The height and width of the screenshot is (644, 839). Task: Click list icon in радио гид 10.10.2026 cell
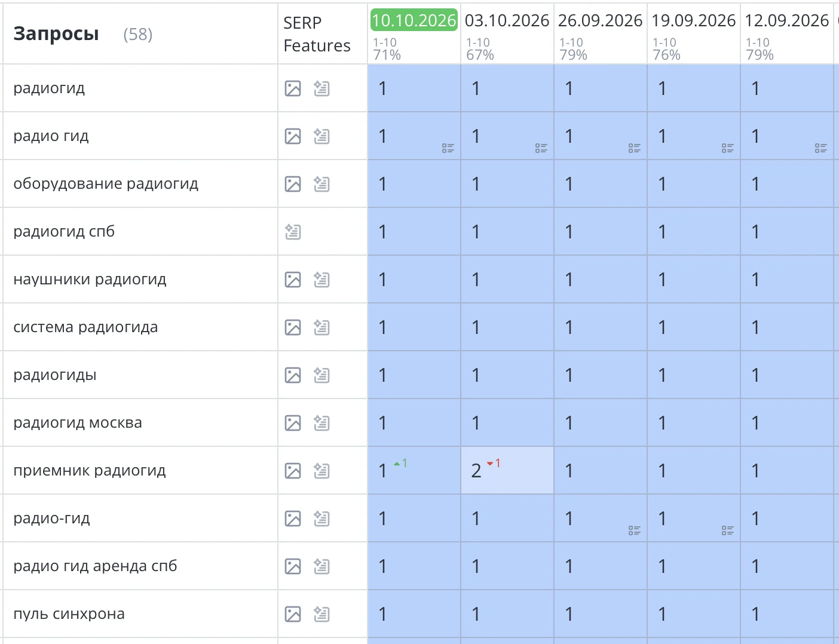click(448, 148)
